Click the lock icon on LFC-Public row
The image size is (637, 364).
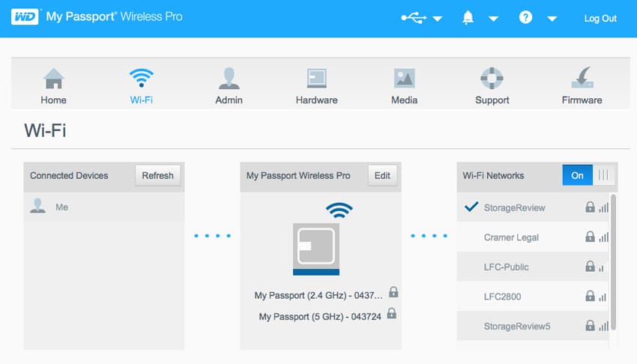[590, 266]
